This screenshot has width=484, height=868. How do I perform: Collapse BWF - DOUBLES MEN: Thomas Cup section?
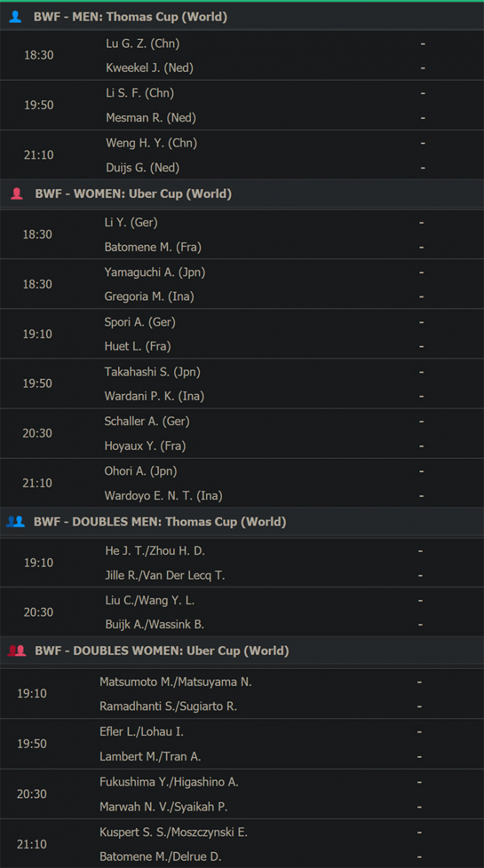[x=242, y=522]
